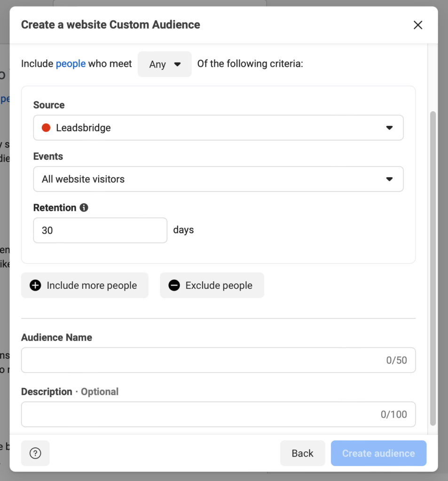The height and width of the screenshot is (481, 448).
Task: Click the minus icon for excluding people
Action: pyautogui.click(x=174, y=286)
